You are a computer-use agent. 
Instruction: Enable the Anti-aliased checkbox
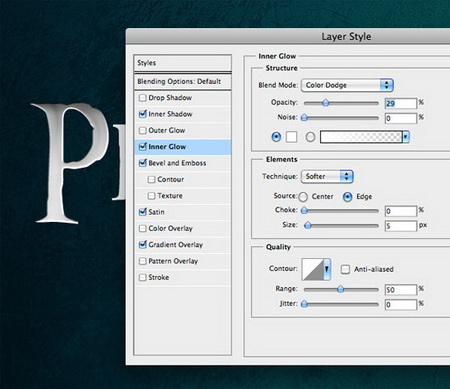(x=345, y=269)
